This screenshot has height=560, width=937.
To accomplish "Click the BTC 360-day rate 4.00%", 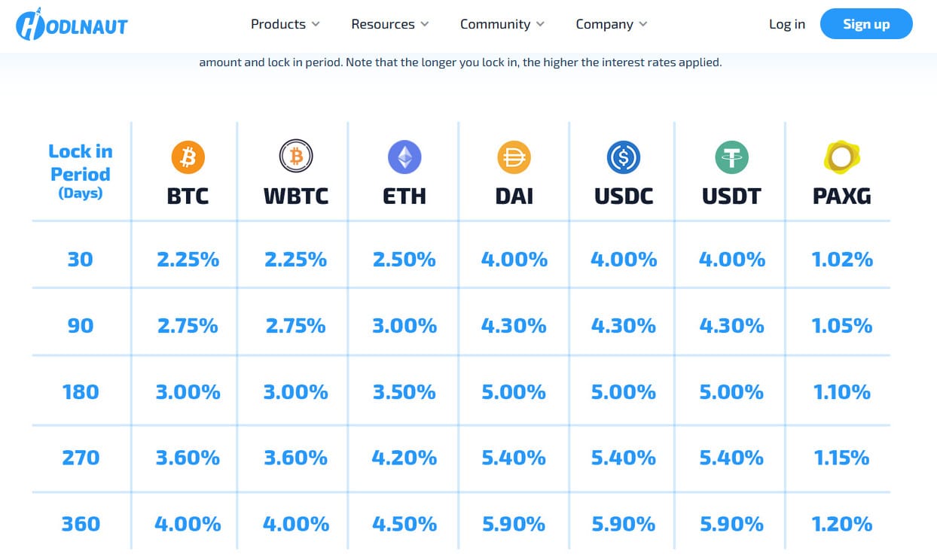I will click(188, 524).
